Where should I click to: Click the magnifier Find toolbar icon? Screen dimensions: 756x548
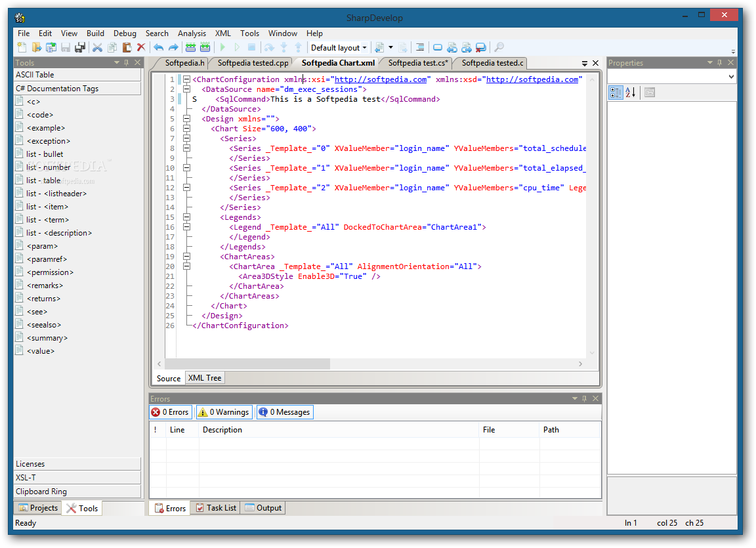point(499,47)
